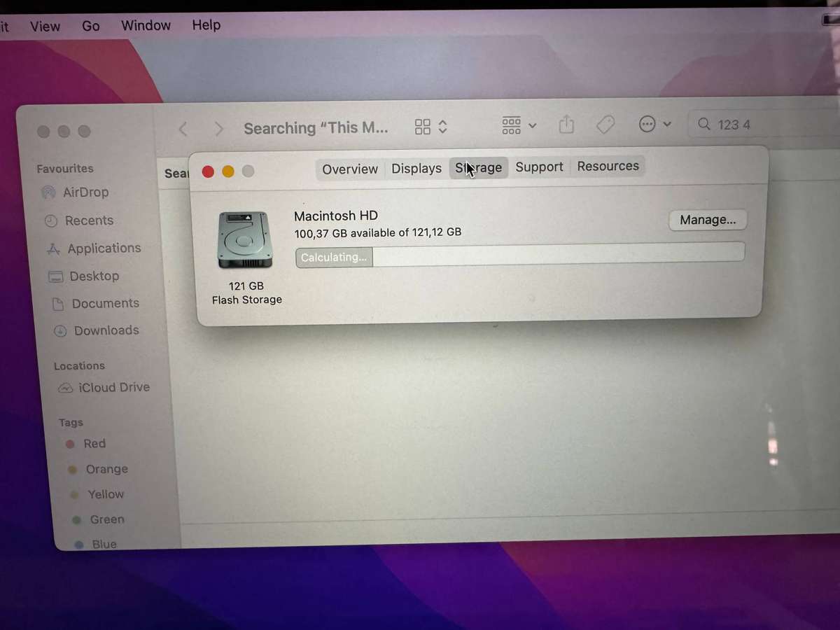Click the Searching "This M..." window title
Screen dimensions: 840x630
pos(316,128)
